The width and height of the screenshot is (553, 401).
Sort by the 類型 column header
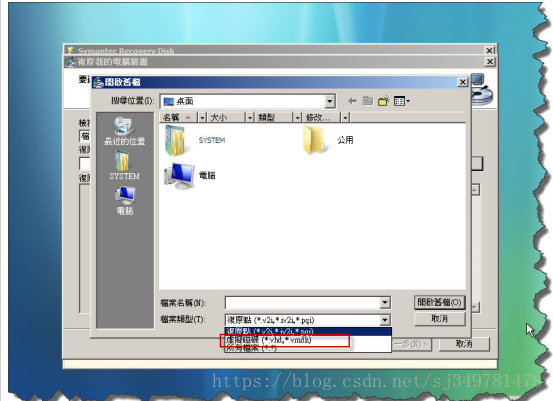[x=273, y=117]
